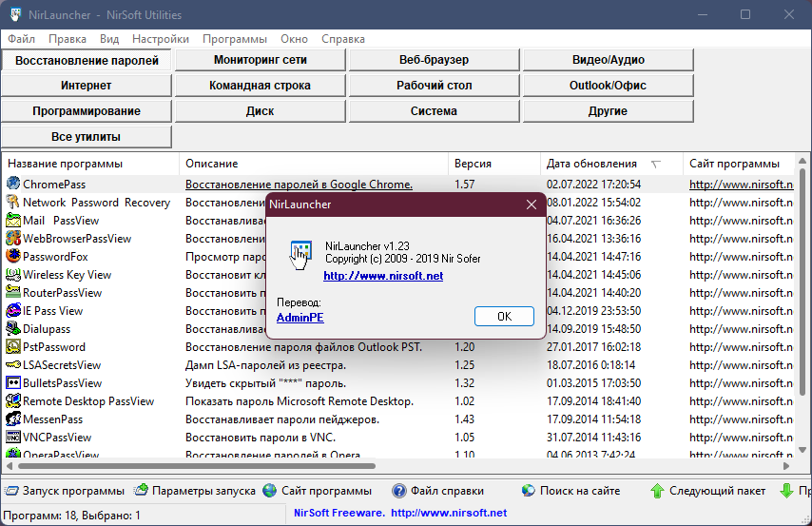Switch to the Все утилиты category

click(x=86, y=137)
